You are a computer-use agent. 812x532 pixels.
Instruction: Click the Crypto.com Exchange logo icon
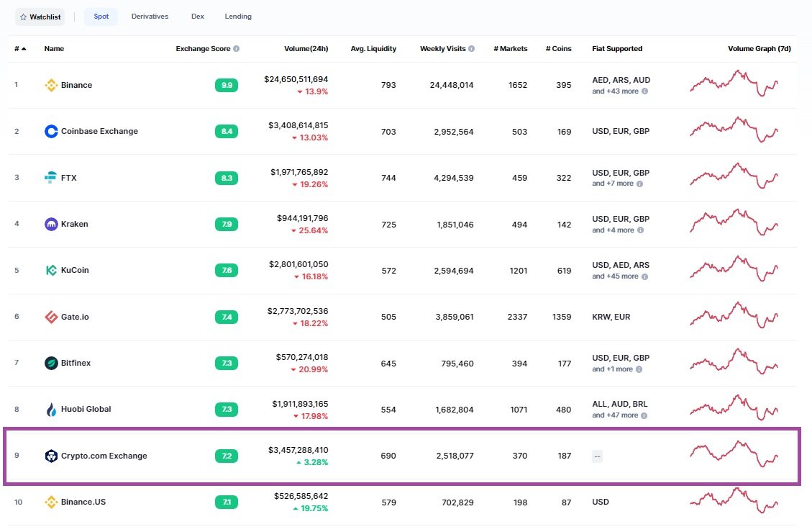pyautogui.click(x=51, y=456)
